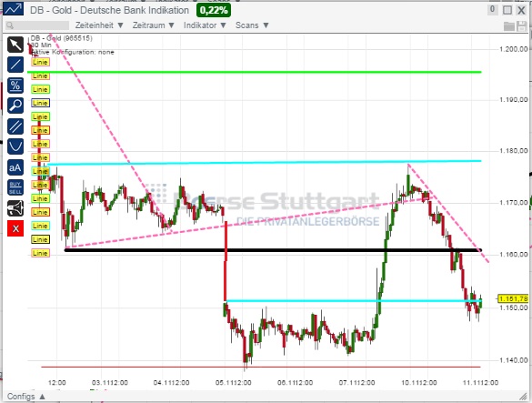The height and width of the screenshot is (403, 532).
Task: Select the trend line drawing tool
Action: [15, 65]
